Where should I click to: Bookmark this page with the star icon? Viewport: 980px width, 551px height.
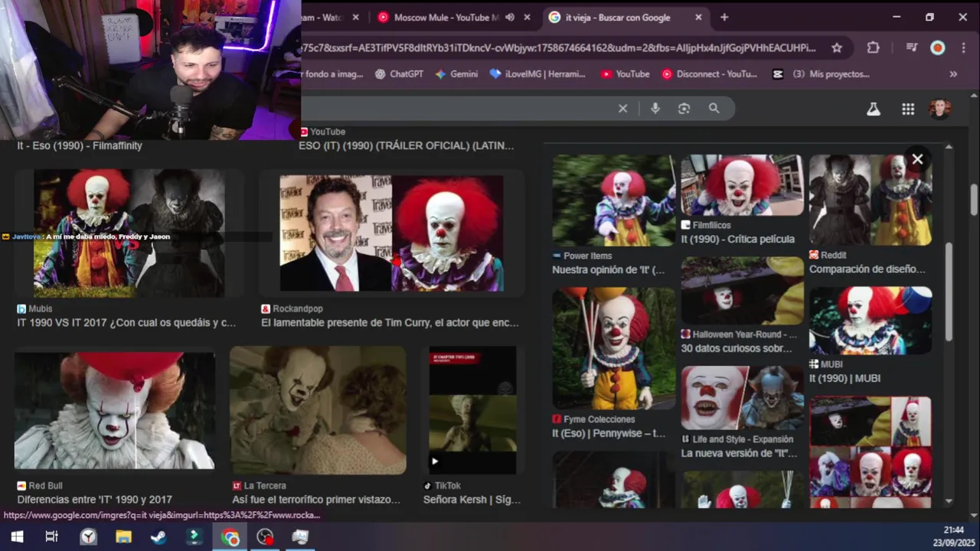click(837, 47)
